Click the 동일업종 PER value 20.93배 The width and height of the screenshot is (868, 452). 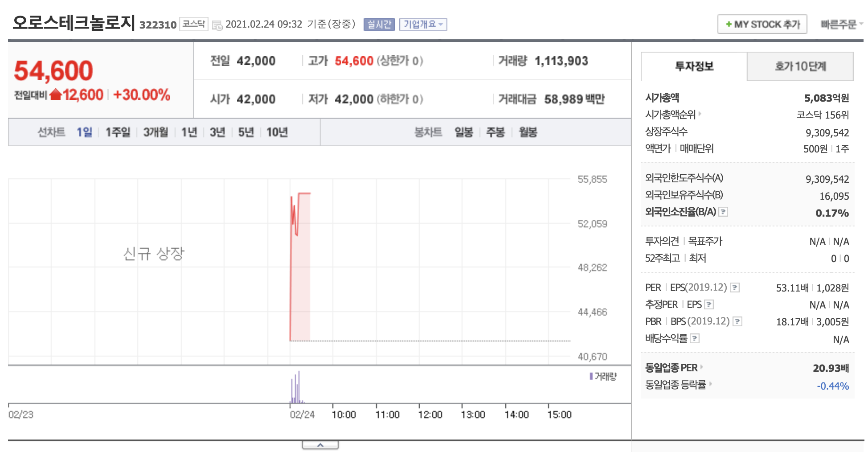coord(831,368)
